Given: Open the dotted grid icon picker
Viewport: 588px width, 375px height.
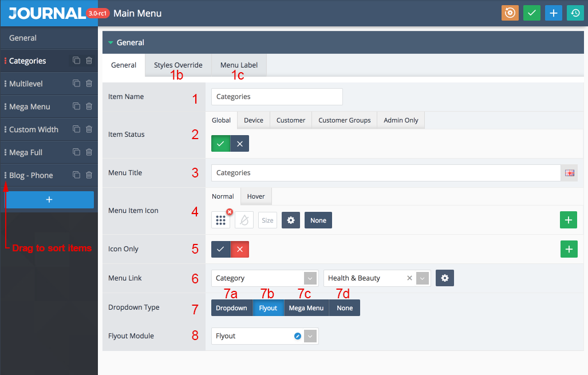Looking at the screenshot, I should (x=220, y=220).
